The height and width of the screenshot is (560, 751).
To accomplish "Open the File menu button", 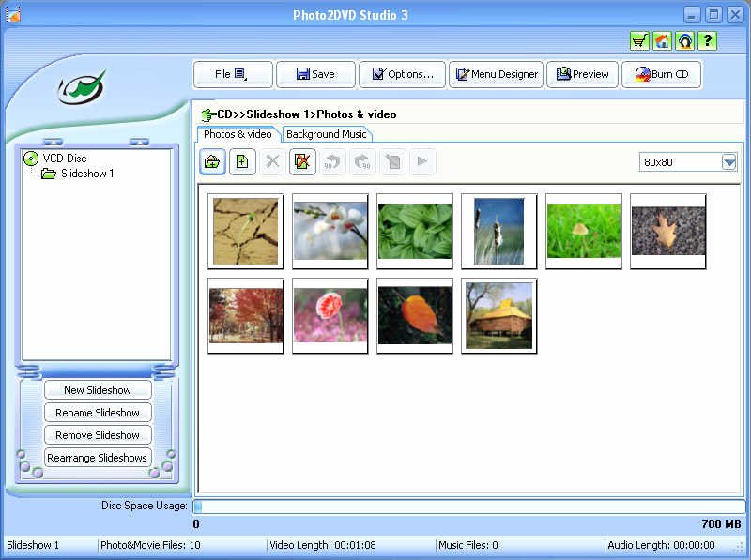I will tap(233, 74).
